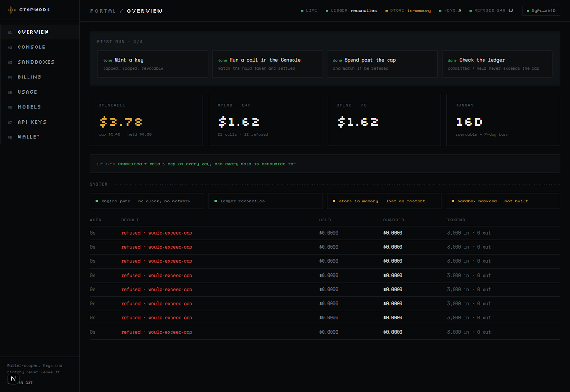Click the engine pure system chip
The image size is (570, 392).
pyautogui.click(x=147, y=201)
